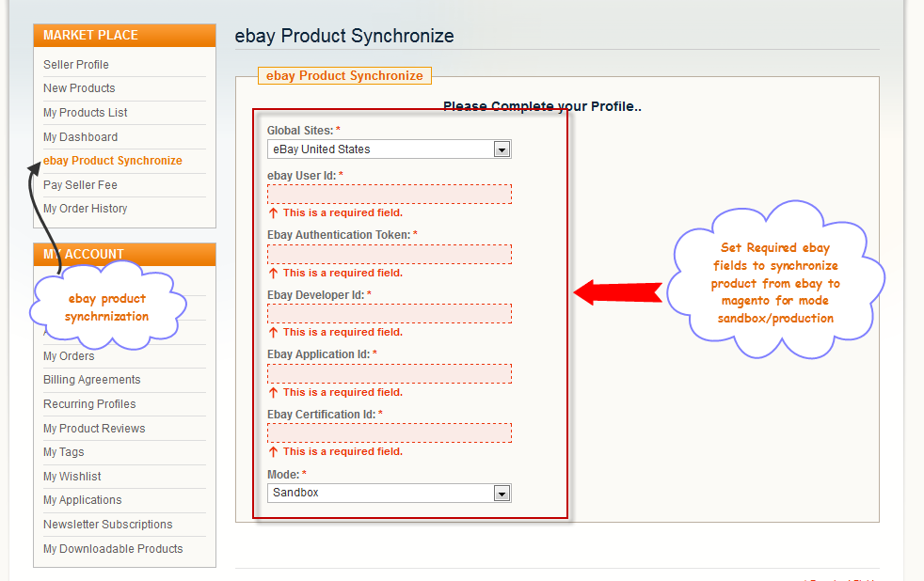The width and height of the screenshot is (924, 581).
Task: Open My Products List link
Action: point(85,113)
